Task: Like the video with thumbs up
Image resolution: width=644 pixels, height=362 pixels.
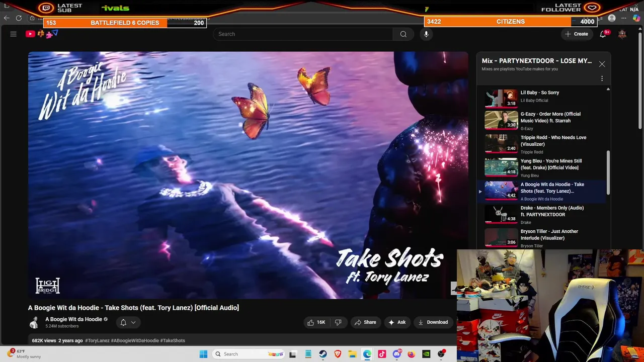Action: click(316, 322)
